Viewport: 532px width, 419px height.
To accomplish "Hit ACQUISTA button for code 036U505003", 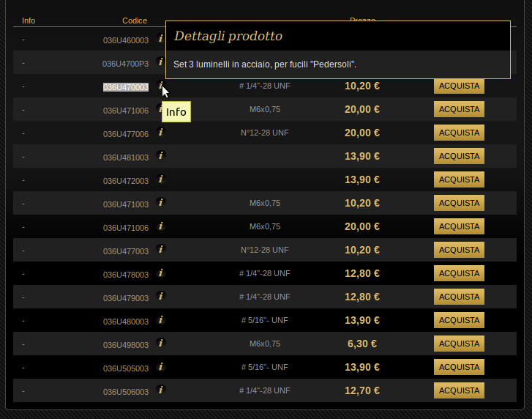I will (459, 368).
